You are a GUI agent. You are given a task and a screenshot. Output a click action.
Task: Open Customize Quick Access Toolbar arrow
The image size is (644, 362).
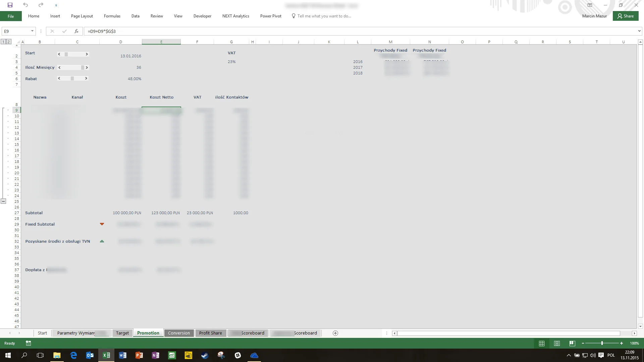coord(56,5)
